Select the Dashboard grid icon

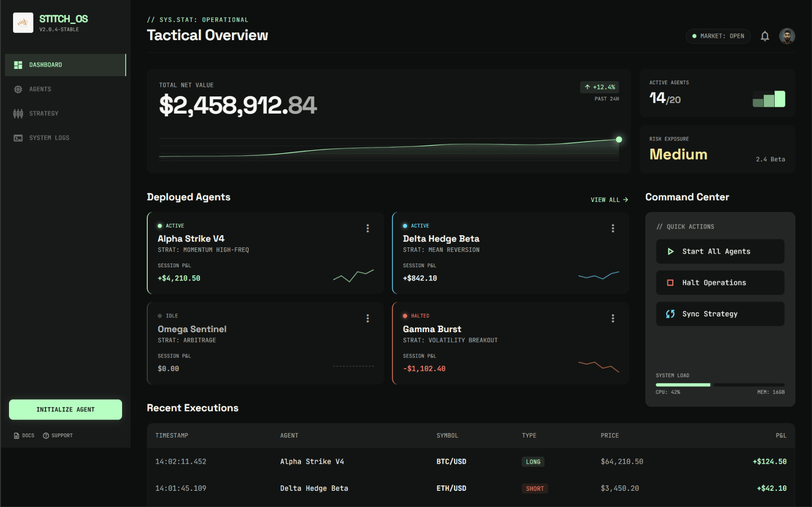click(18, 64)
